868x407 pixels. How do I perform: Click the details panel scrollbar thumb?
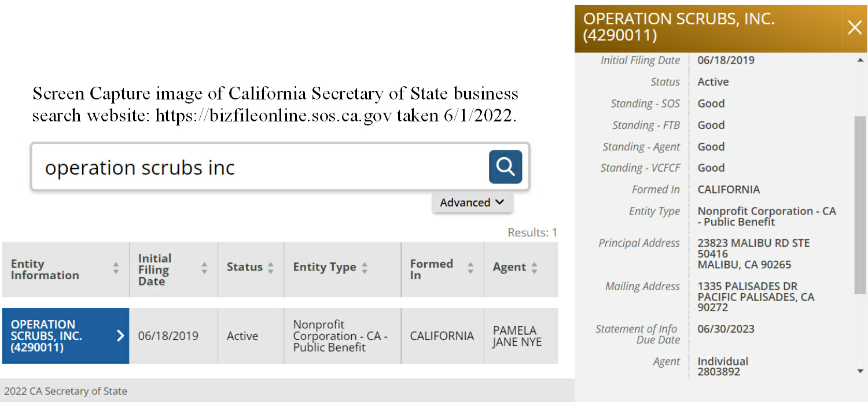(x=860, y=205)
